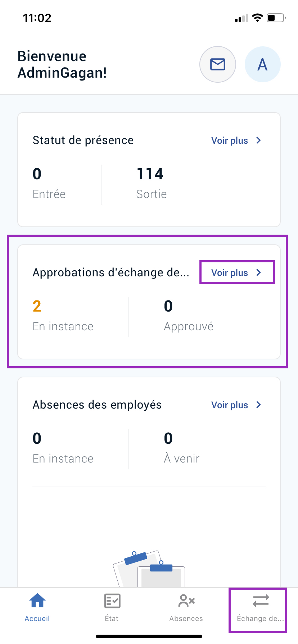Tap the Échange de... swap arrows icon
The width and height of the screenshot is (298, 644).
pos(261,601)
